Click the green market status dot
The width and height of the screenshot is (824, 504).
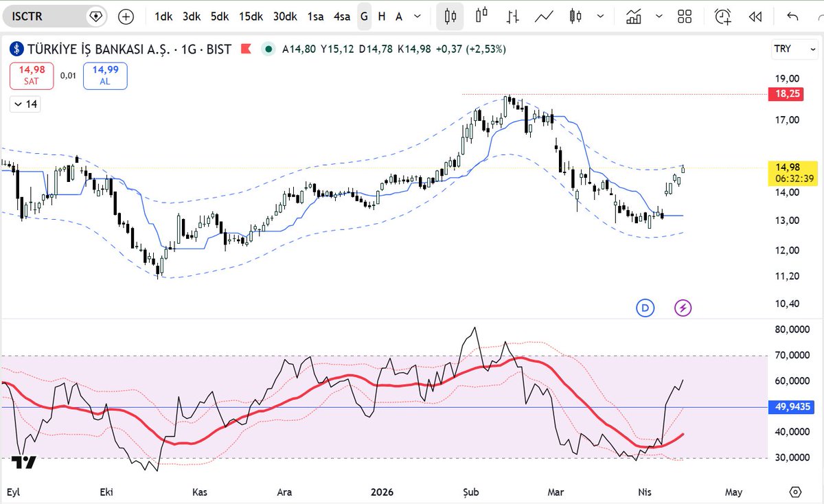point(268,49)
